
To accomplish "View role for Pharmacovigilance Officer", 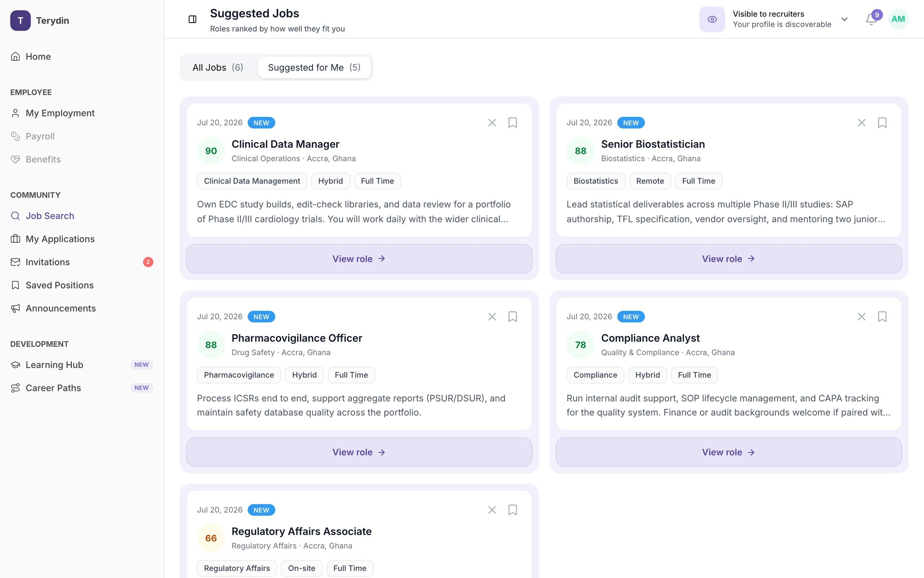I will click(359, 452).
